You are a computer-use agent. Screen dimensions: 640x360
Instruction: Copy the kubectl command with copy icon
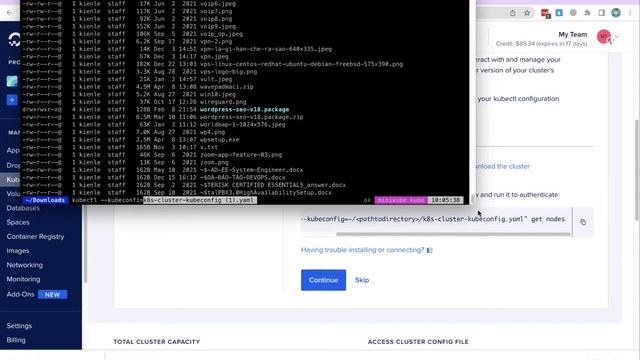click(583, 222)
